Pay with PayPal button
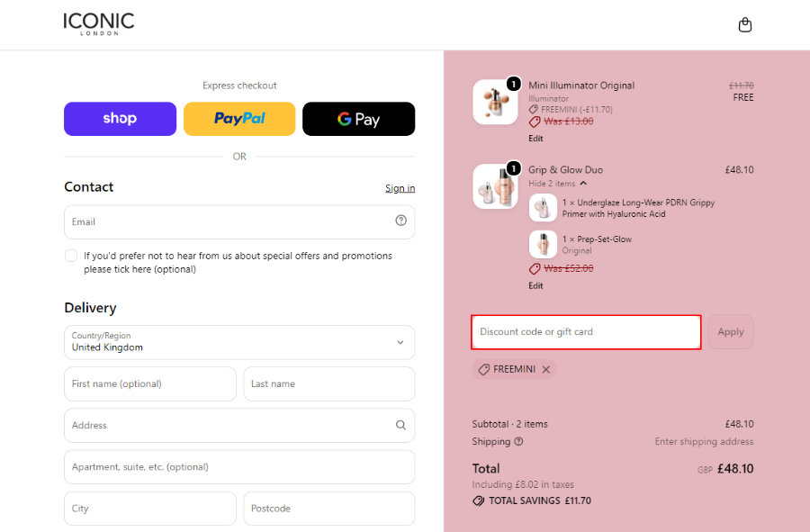 coord(239,119)
